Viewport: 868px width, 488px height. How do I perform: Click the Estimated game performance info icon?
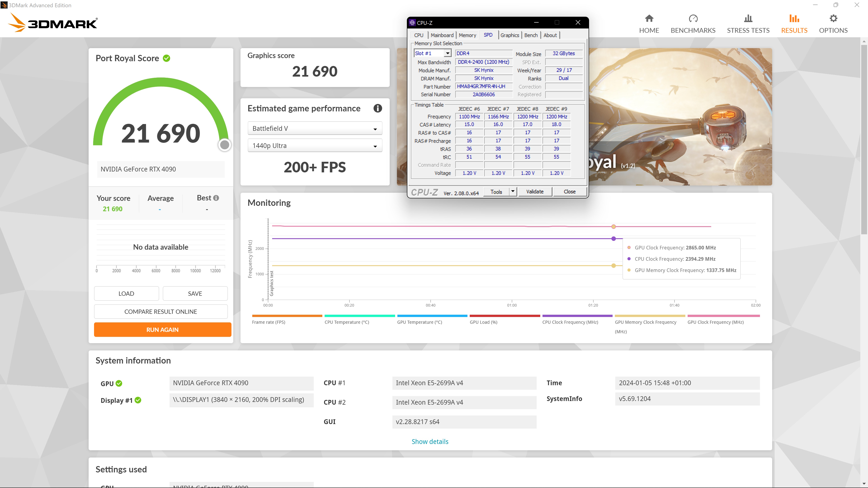[x=377, y=108]
